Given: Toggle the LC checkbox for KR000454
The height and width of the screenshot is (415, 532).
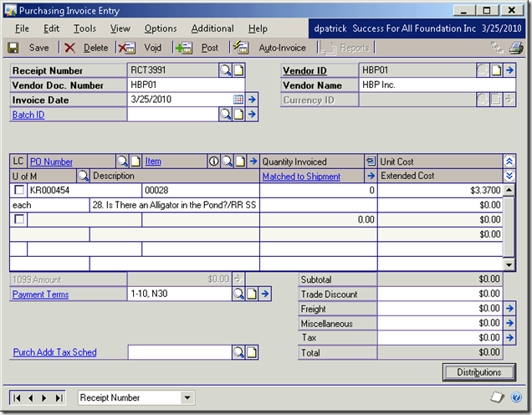Looking at the screenshot, I should point(19,190).
